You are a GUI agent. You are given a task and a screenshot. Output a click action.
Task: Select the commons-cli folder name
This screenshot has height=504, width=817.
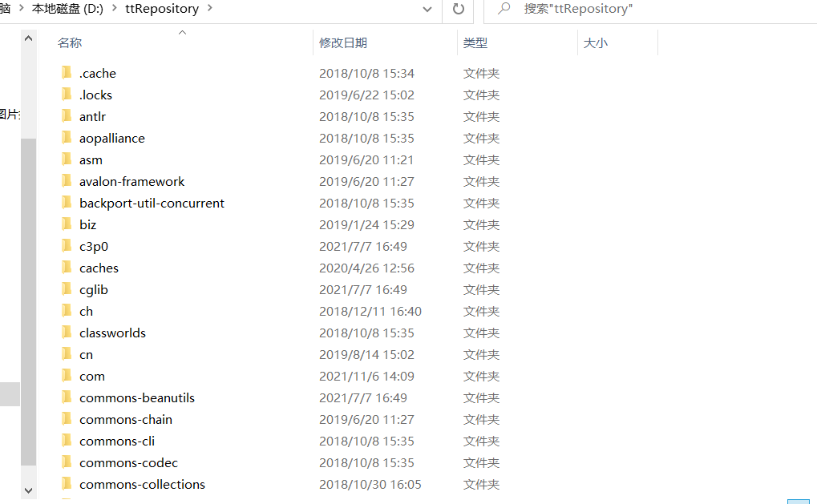(x=117, y=441)
